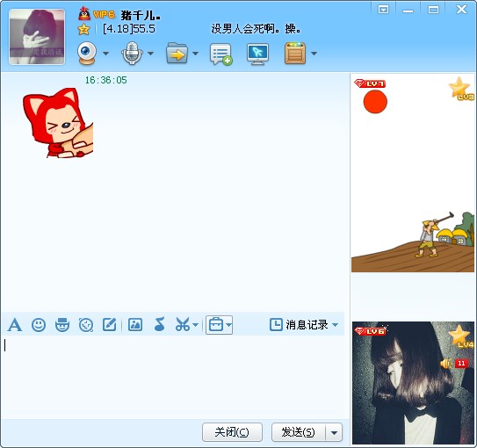The image size is (477, 448).
Task: Click the red 11 notification badge
Action: [461, 363]
